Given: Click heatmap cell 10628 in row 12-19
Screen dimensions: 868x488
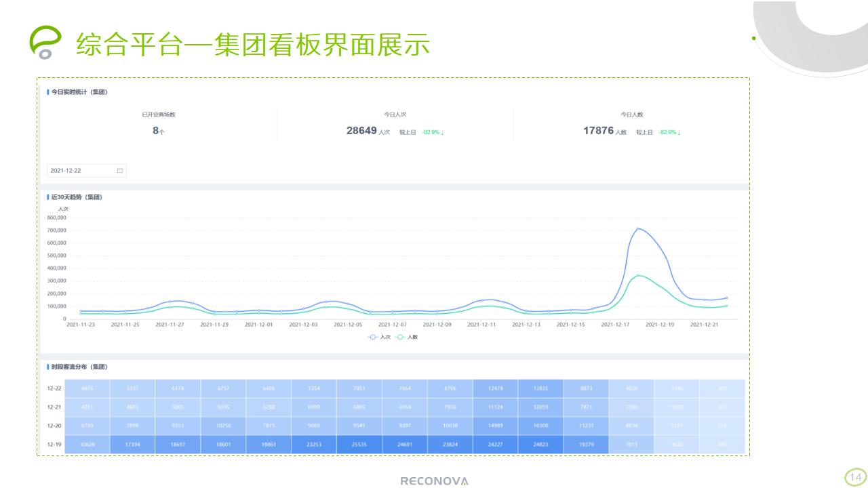Looking at the screenshot, I should (87, 445).
